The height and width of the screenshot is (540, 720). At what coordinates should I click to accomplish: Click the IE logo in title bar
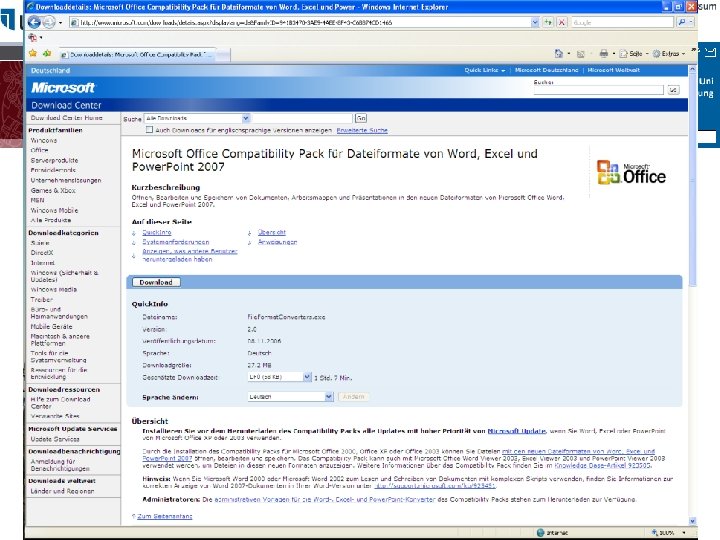pos(30,6)
